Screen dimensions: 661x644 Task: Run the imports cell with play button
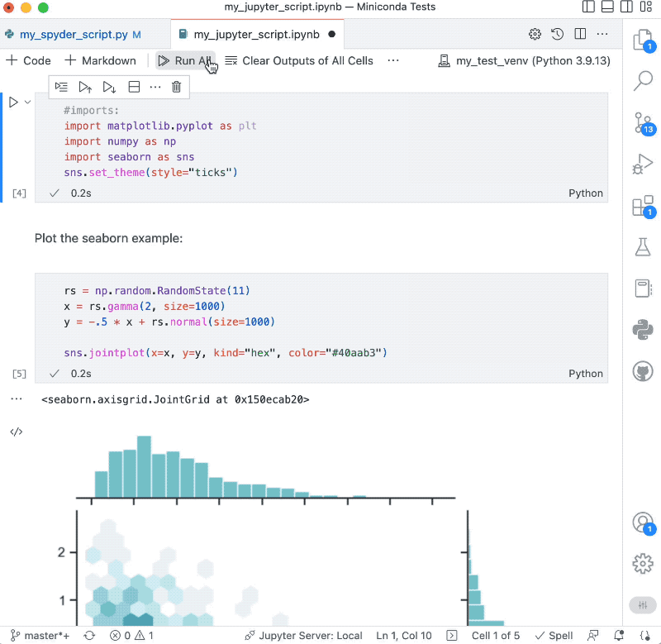tap(13, 102)
